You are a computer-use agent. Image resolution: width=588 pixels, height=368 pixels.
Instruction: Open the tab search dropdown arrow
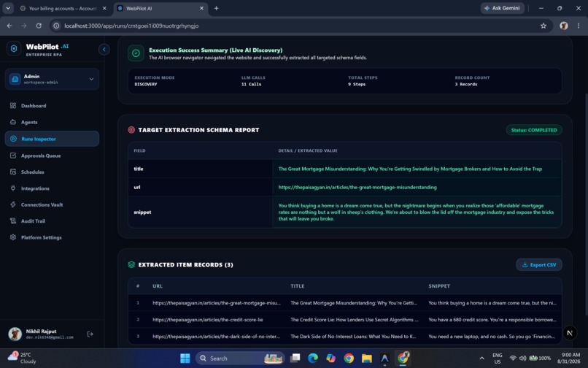point(8,8)
